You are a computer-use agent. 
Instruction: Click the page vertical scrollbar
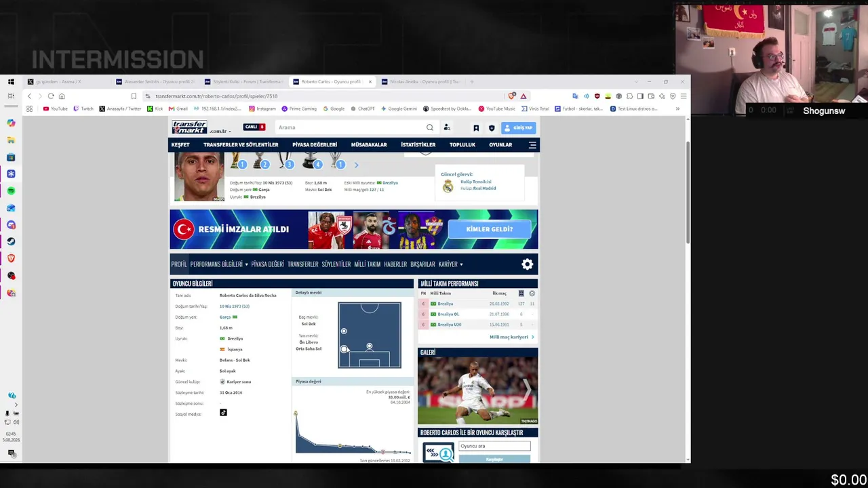pyautogui.click(x=688, y=193)
